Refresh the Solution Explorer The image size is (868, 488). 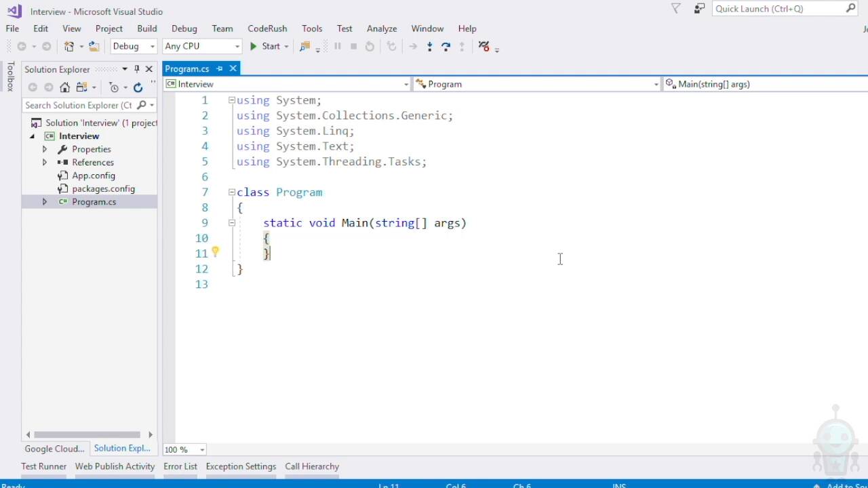tap(138, 87)
